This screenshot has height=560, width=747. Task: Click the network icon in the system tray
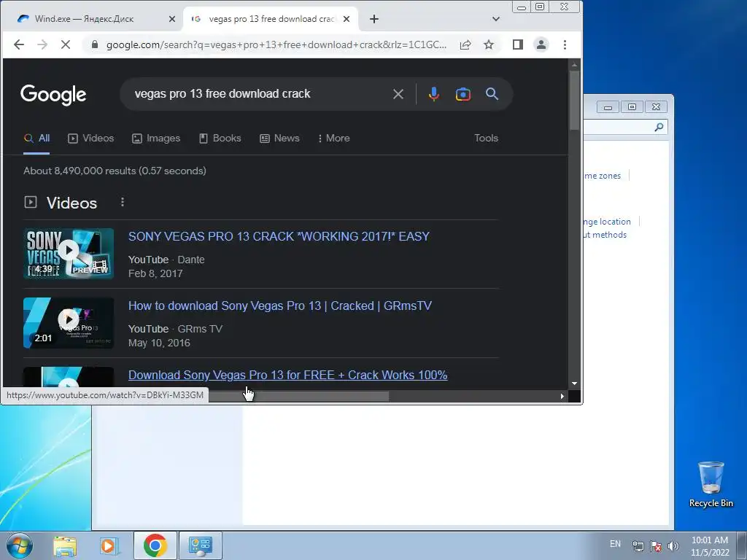638,546
